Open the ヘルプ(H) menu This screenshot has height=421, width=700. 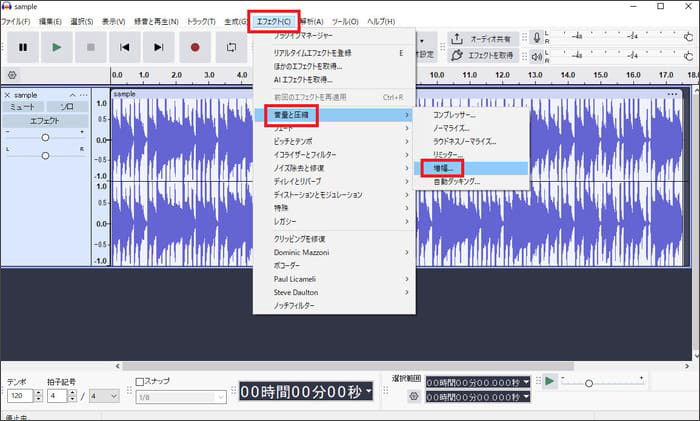[x=381, y=21]
